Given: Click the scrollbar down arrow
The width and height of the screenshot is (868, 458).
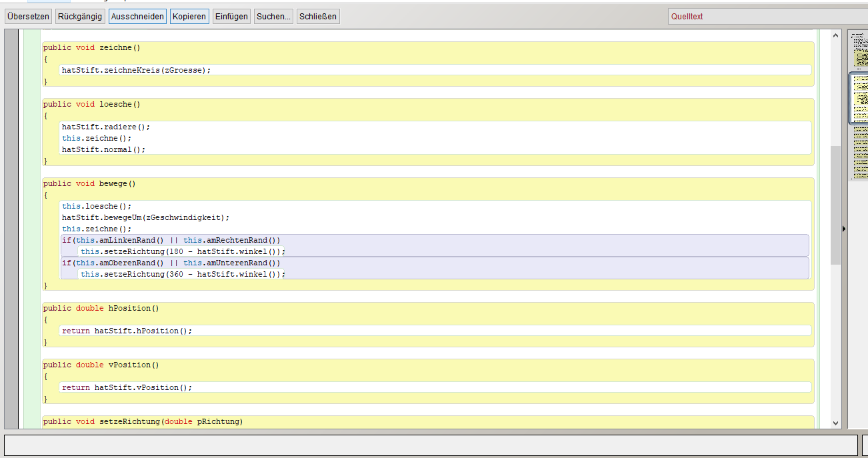Looking at the screenshot, I should coord(835,423).
